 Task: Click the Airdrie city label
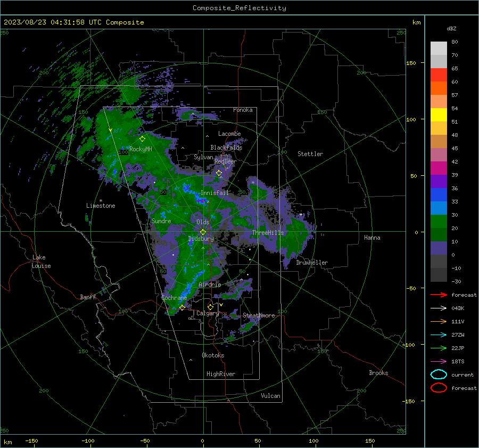pyautogui.click(x=210, y=284)
